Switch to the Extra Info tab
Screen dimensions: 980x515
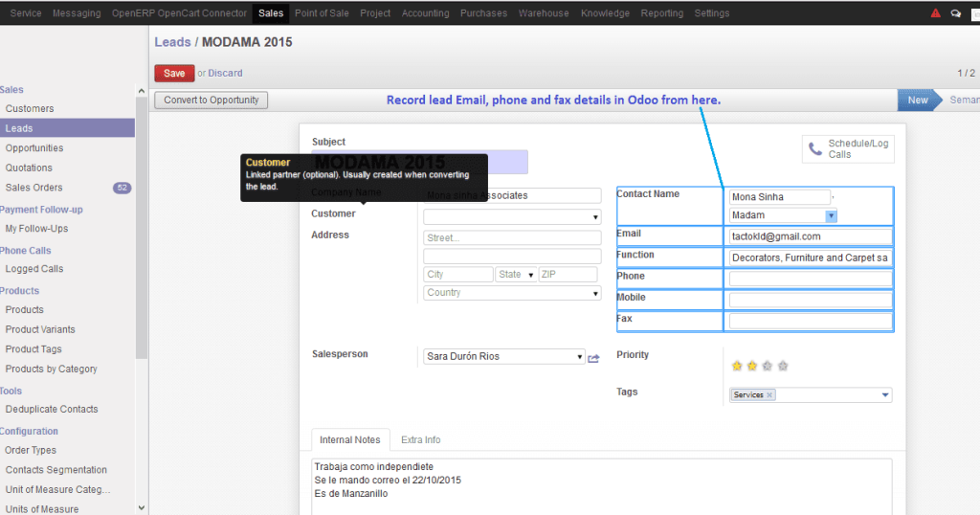point(421,440)
